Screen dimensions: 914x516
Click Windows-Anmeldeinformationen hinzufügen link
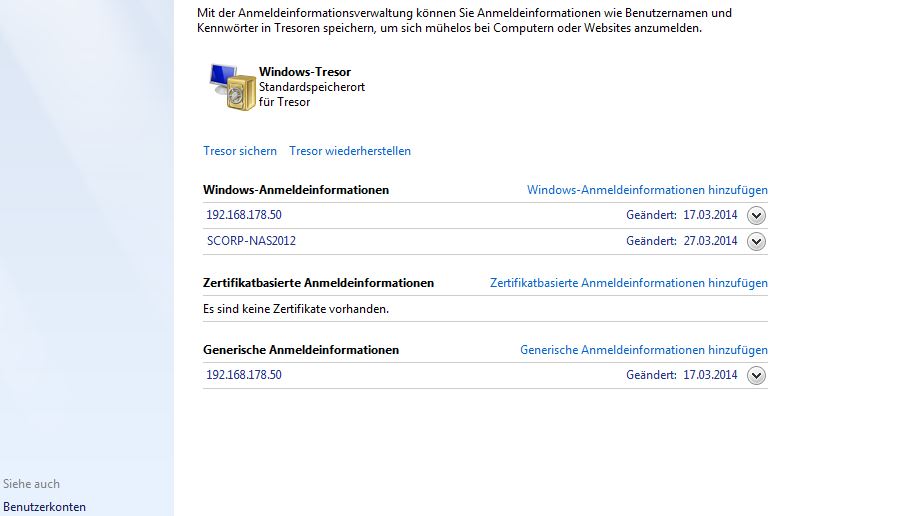tap(647, 190)
